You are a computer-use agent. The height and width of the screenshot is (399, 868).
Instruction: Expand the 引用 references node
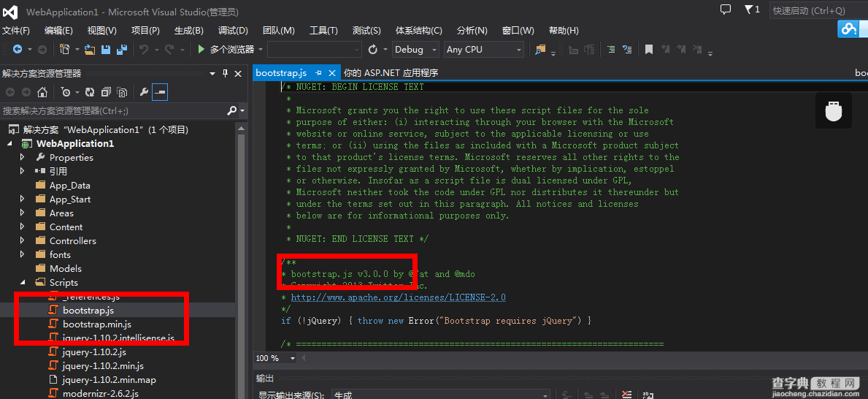[22, 171]
